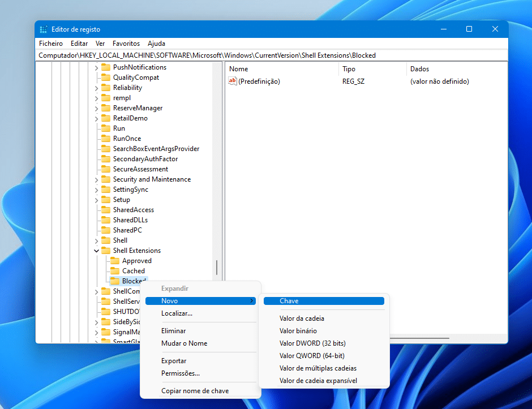Click the Shell Extensions folder icon
This screenshot has width=532, height=409.
106,250
